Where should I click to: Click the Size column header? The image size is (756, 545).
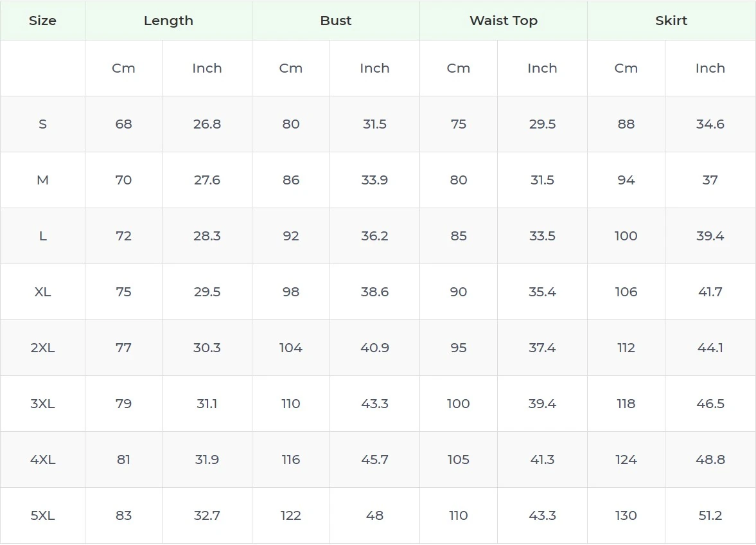click(42, 21)
